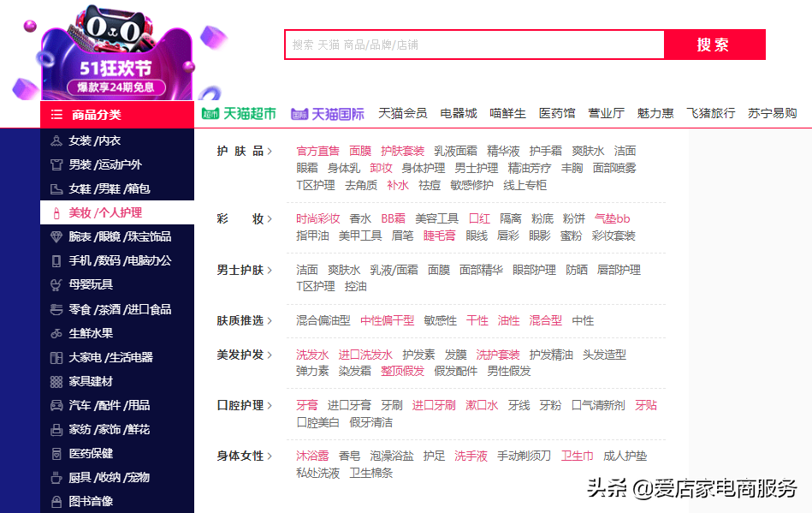Expand the 美发护发 category chevron

click(x=270, y=355)
